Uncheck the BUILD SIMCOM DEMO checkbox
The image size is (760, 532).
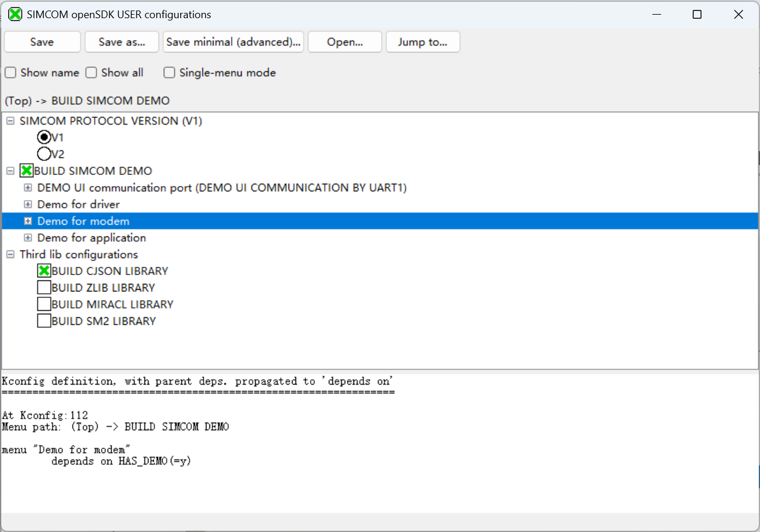pos(26,171)
